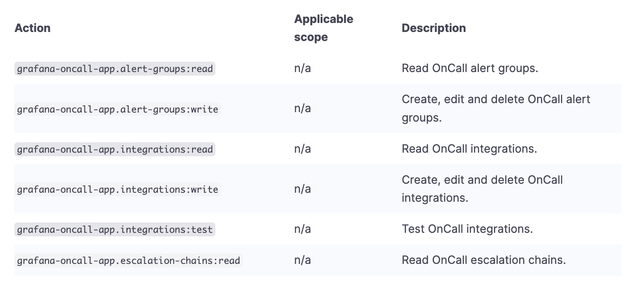Click the grafana-oncall-app.alert-groups:write action code

coord(117,109)
